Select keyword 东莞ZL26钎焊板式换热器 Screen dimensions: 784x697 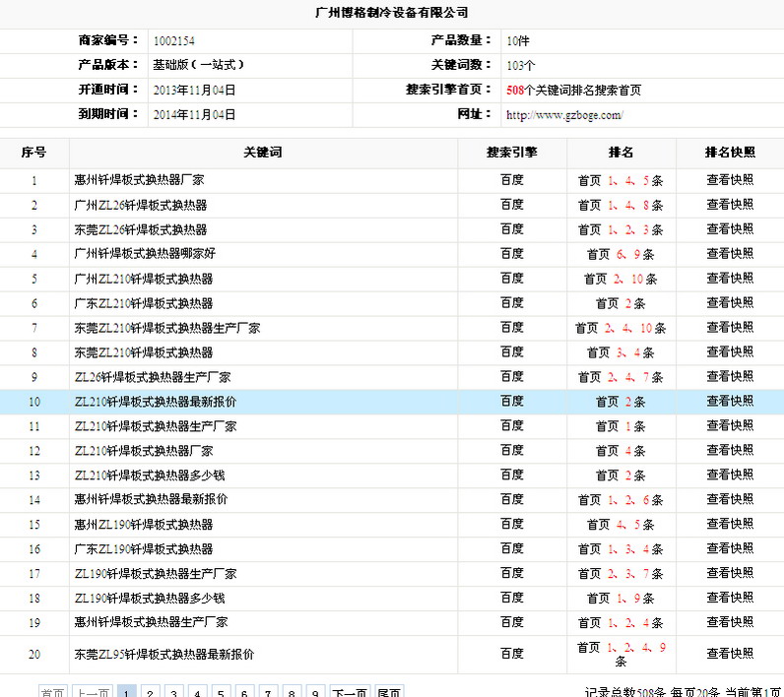[x=141, y=229]
